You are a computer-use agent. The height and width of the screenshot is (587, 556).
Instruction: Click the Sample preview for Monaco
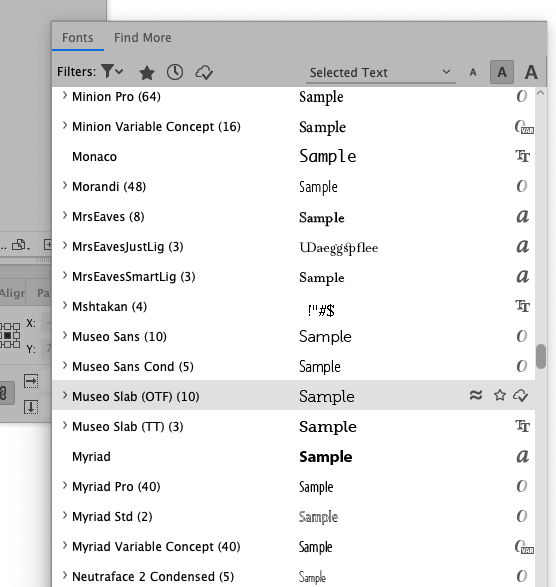328,156
